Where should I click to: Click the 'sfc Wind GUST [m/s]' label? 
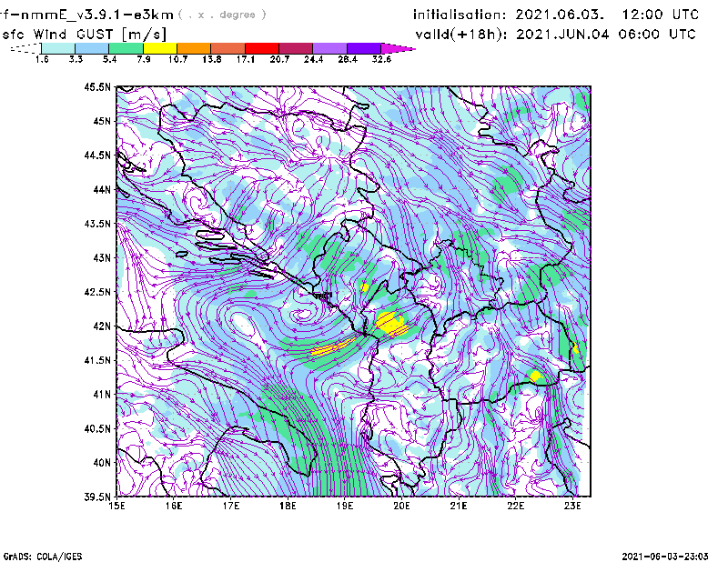click(x=84, y=35)
